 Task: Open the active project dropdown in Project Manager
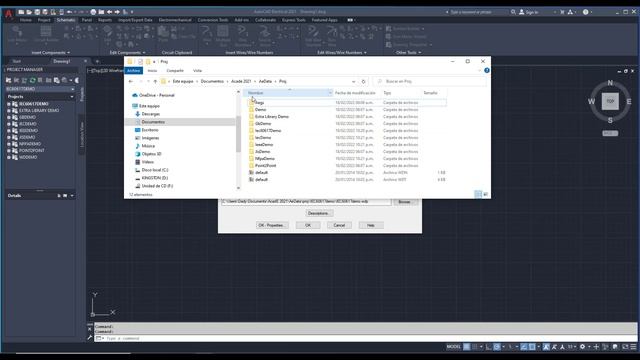(72, 89)
